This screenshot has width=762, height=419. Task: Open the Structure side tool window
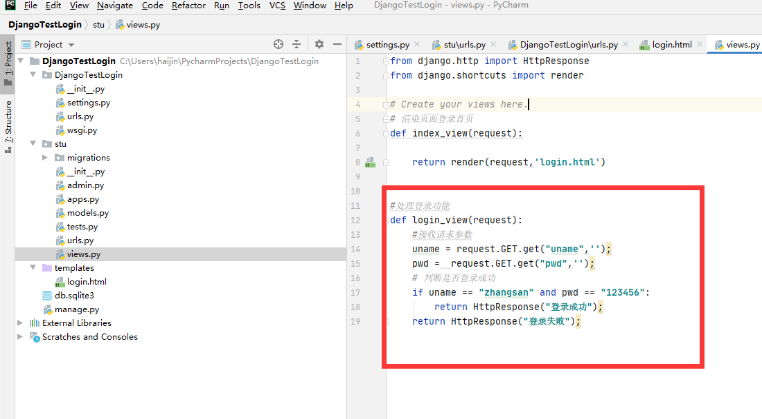(8, 123)
